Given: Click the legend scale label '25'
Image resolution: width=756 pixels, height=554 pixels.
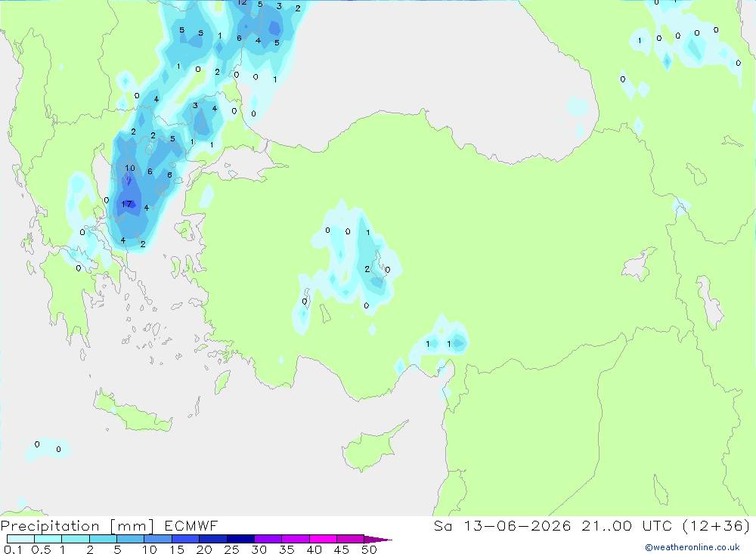Looking at the screenshot, I should [231, 549].
